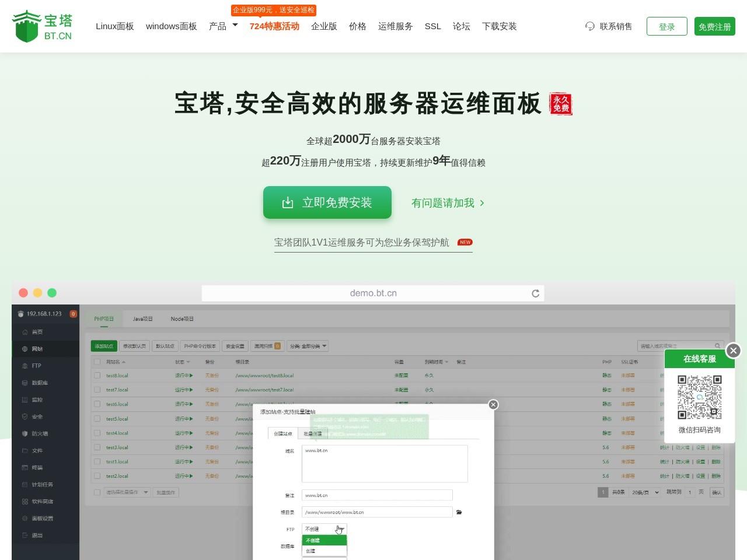Image resolution: width=747 pixels, height=560 pixels.
Task: Close the 添加站点 dialog in the demo
Action: (x=493, y=405)
